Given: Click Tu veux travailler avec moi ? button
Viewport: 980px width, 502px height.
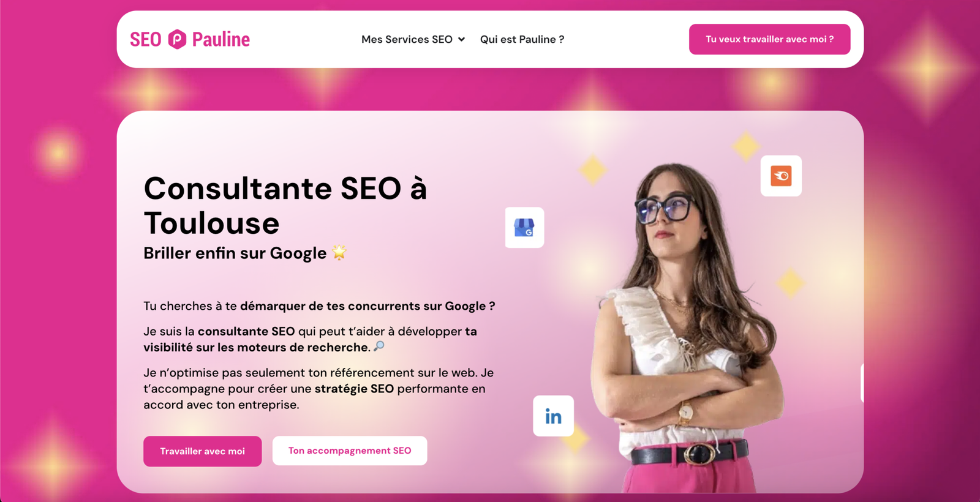Looking at the screenshot, I should (x=769, y=39).
